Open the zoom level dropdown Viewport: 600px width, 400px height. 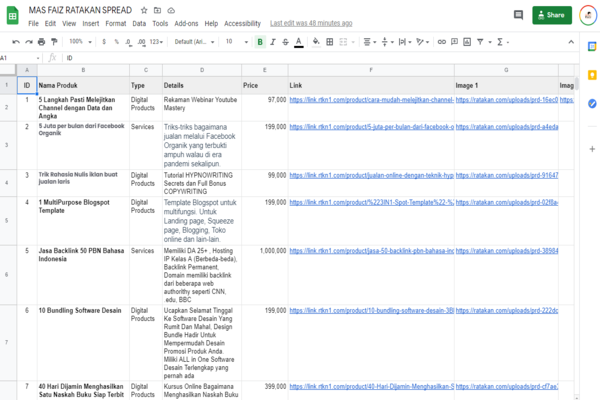click(79, 42)
